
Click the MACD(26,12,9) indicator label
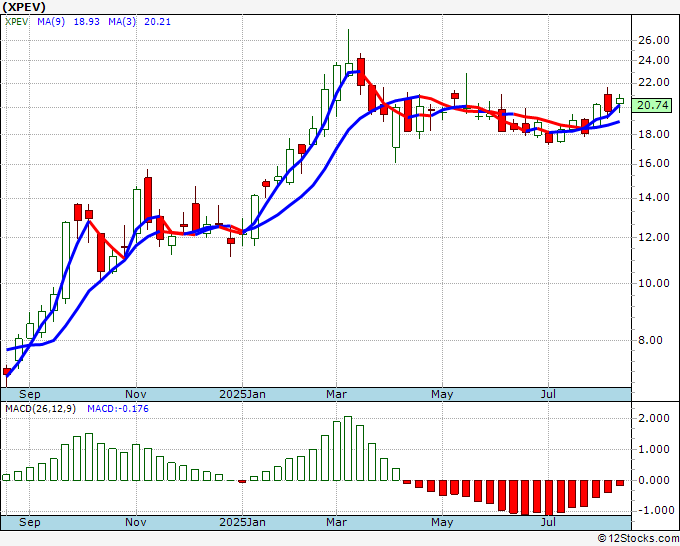coord(40,409)
